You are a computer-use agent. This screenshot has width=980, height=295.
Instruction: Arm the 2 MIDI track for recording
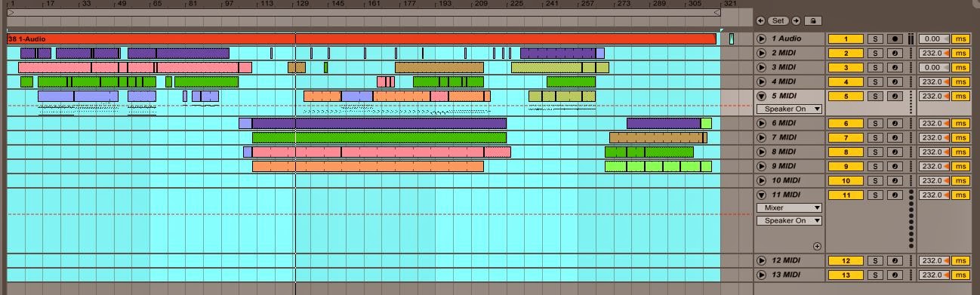(x=895, y=53)
